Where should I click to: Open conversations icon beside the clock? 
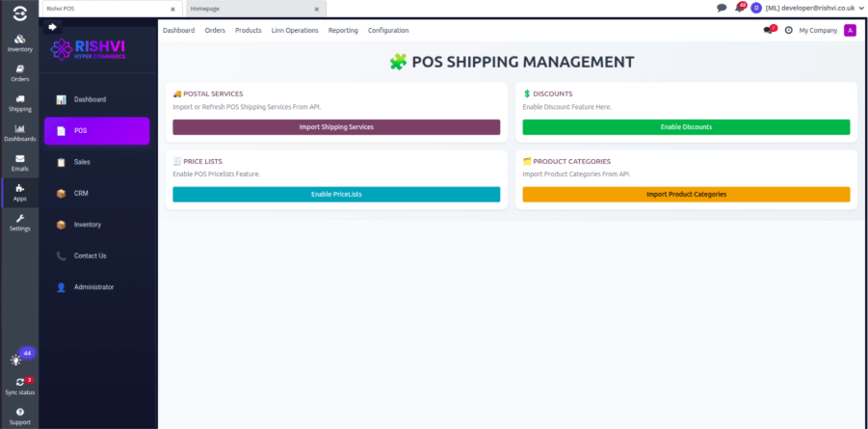(x=768, y=31)
